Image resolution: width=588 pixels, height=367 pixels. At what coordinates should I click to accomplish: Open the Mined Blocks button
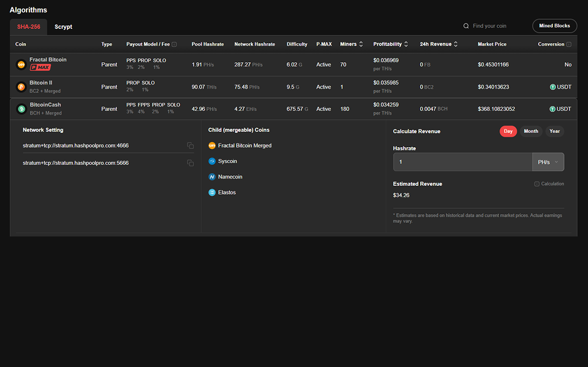pyautogui.click(x=555, y=26)
